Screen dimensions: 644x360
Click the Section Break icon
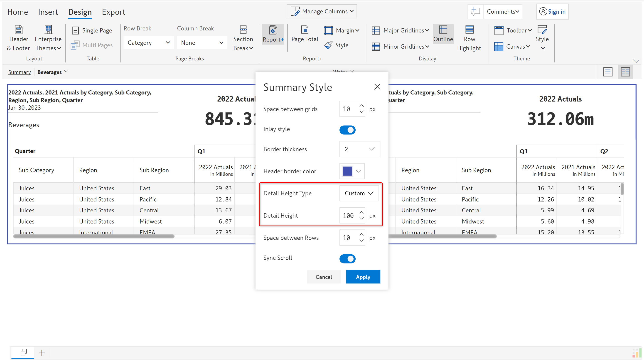tap(243, 30)
